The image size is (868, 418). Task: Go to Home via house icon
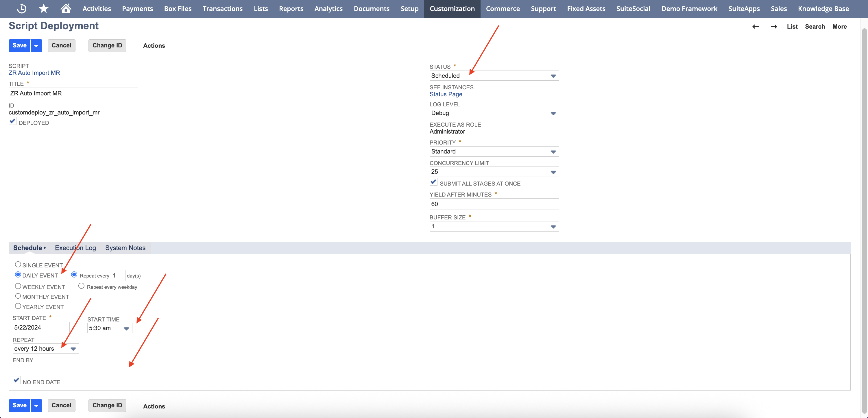(66, 8)
